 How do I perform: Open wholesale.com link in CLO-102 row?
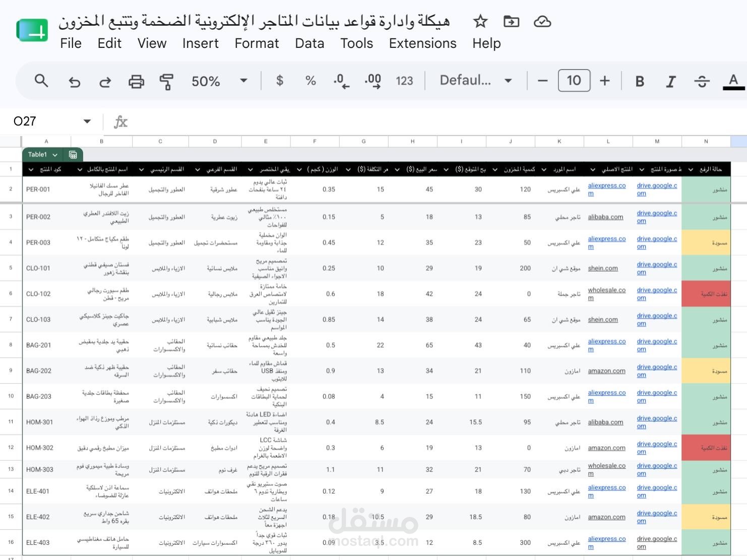point(606,294)
